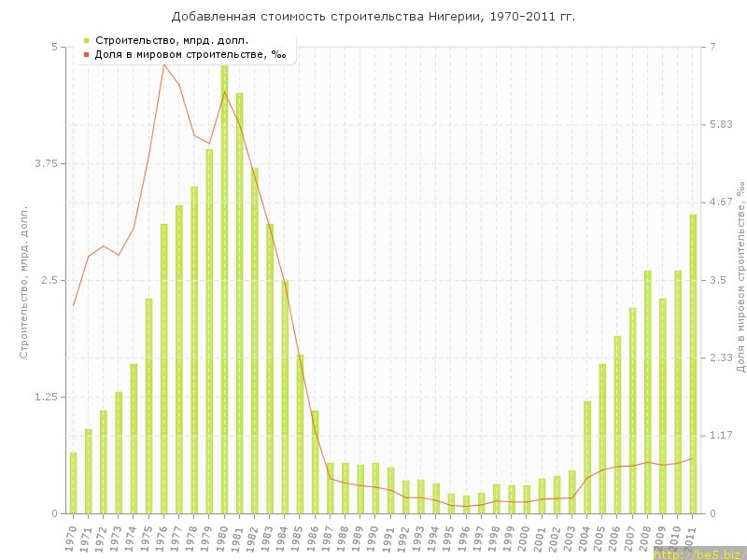Select the green bar for 2004
This screenshot has width=747, height=560.
click(x=587, y=457)
